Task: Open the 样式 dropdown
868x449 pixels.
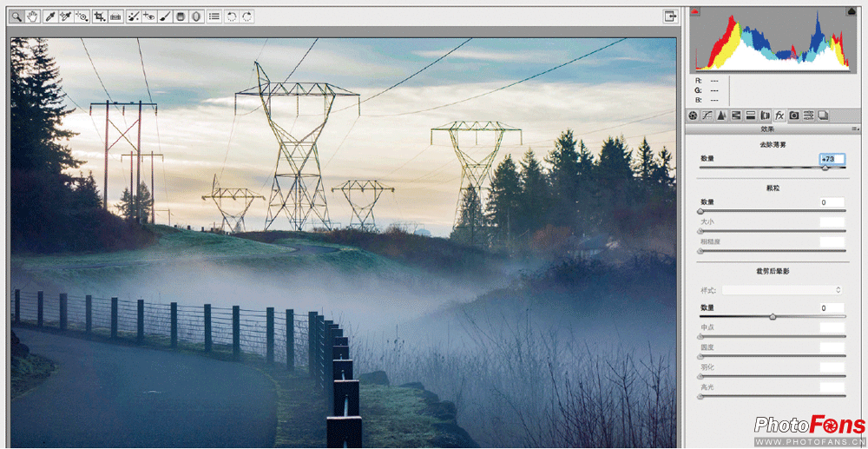Action: (x=782, y=289)
